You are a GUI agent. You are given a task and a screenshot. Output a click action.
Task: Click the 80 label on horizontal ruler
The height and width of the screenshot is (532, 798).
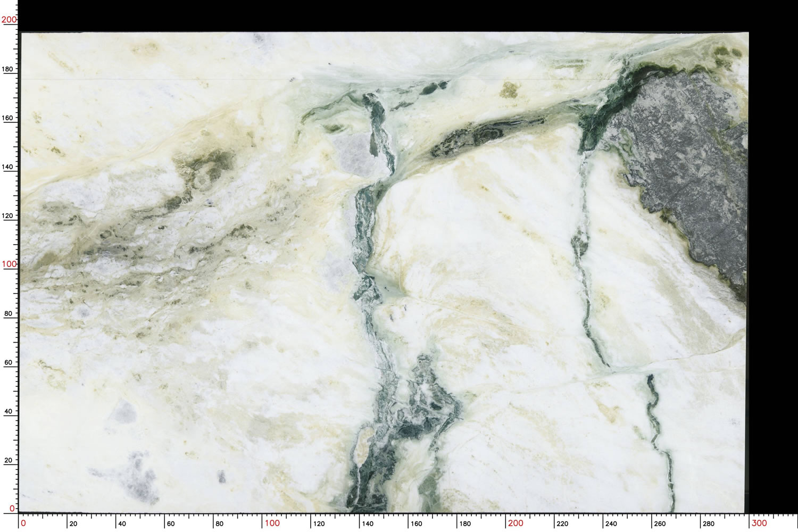click(220, 524)
